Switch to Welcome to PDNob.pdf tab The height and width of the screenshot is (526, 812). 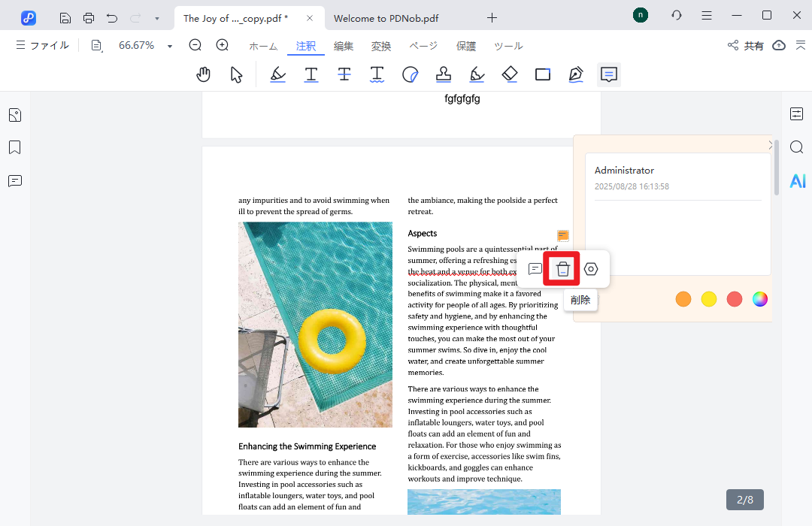pos(386,18)
